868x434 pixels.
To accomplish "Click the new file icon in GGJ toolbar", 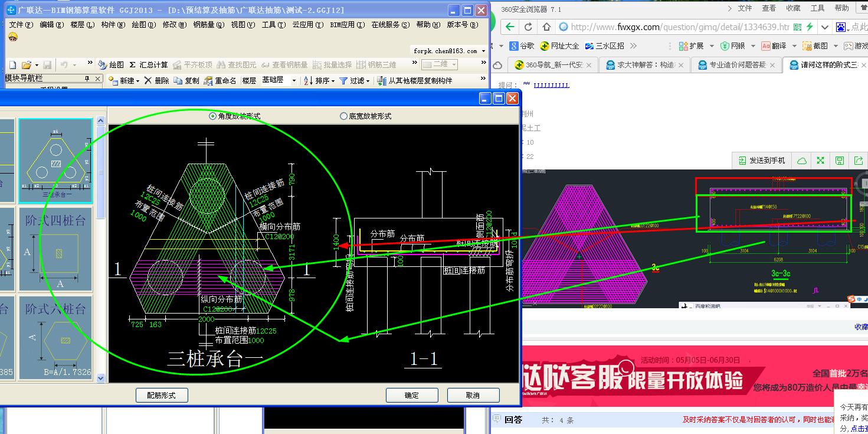I will 13,65.
